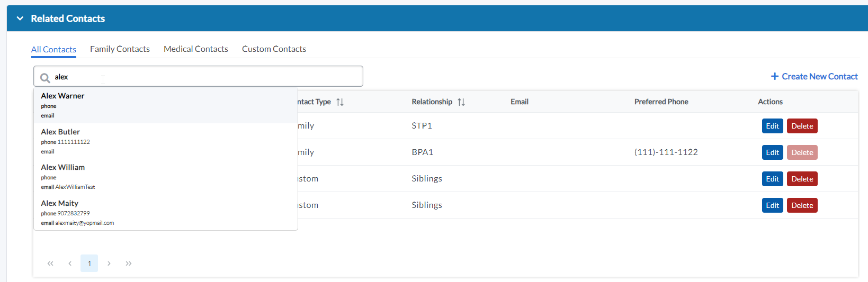Screen dimensions: 868x282
Task: Click the Create New Contact link
Action: 819,77
